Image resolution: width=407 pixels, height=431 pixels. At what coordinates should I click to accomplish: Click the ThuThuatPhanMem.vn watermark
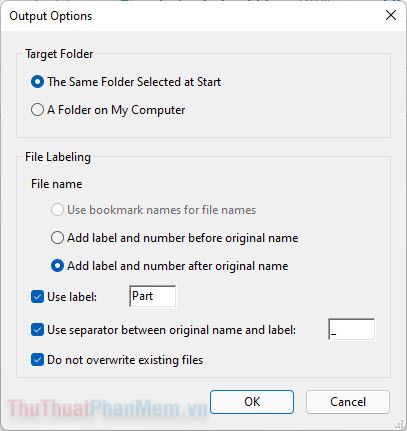tap(107, 408)
